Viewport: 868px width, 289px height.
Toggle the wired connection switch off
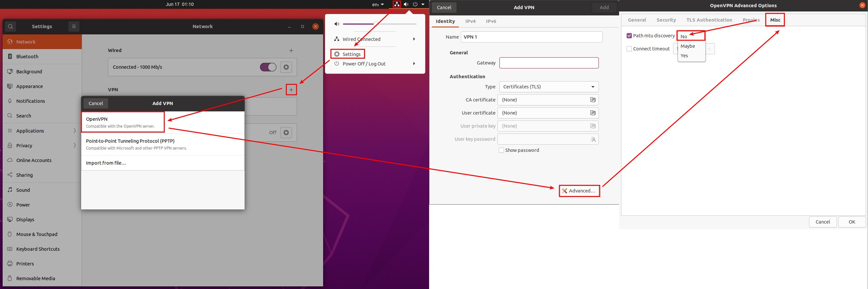point(268,67)
